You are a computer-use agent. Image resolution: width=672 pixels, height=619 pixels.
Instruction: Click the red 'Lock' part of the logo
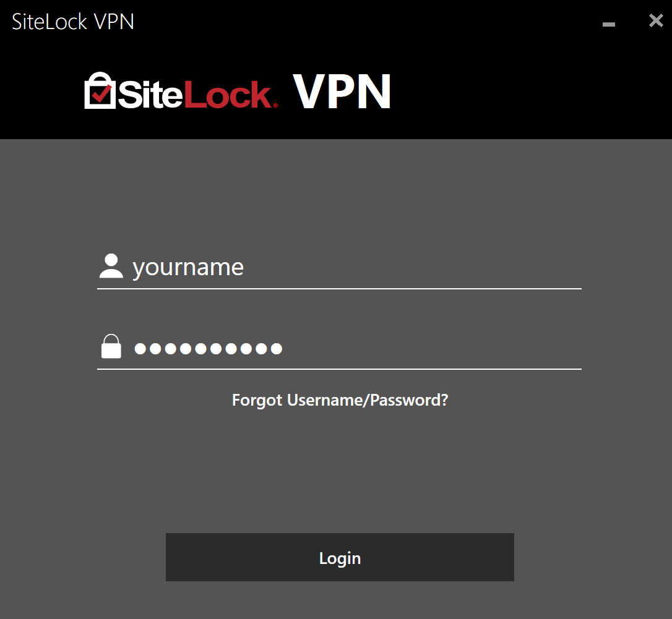228,94
